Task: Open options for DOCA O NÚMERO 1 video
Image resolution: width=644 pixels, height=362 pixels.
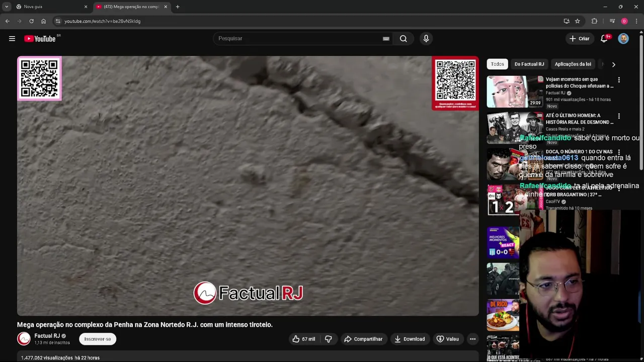Action: pyautogui.click(x=619, y=152)
